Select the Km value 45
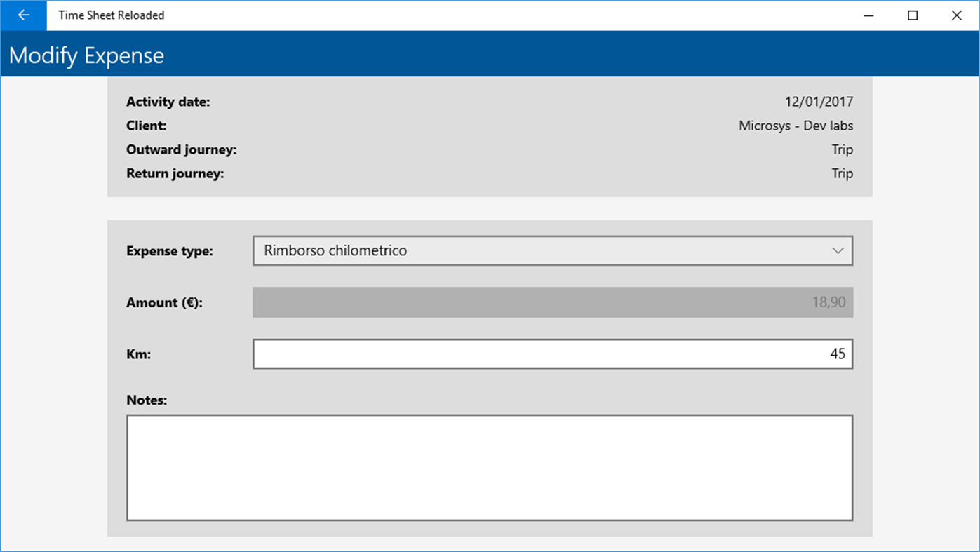The image size is (980, 552). click(837, 354)
